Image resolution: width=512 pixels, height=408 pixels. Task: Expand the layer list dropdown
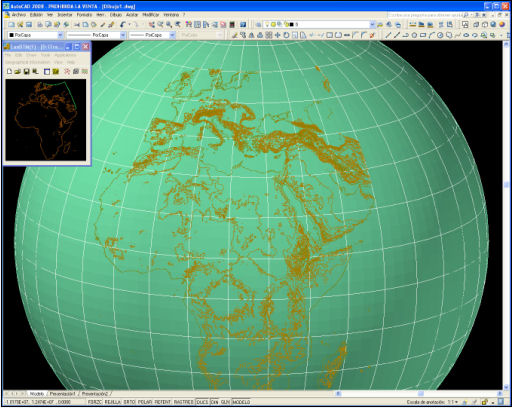point(372,24)
